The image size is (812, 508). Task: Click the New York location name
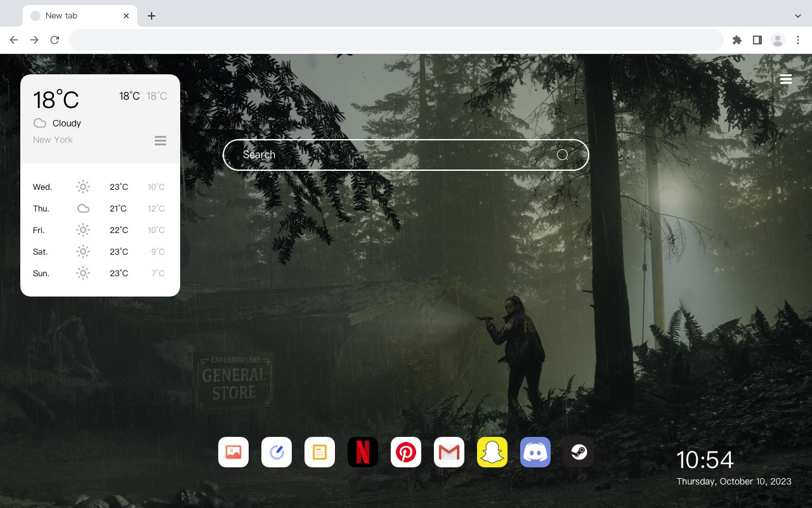coord(53,140)
